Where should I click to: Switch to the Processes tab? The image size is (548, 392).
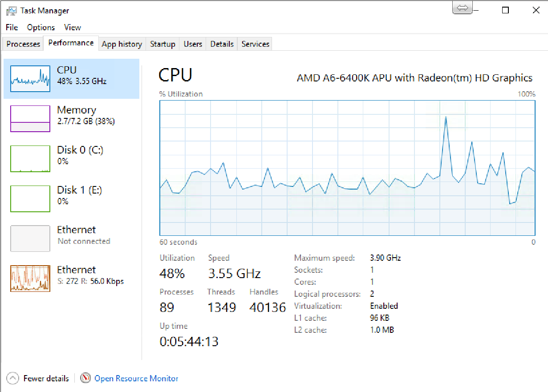coord(23,44)
